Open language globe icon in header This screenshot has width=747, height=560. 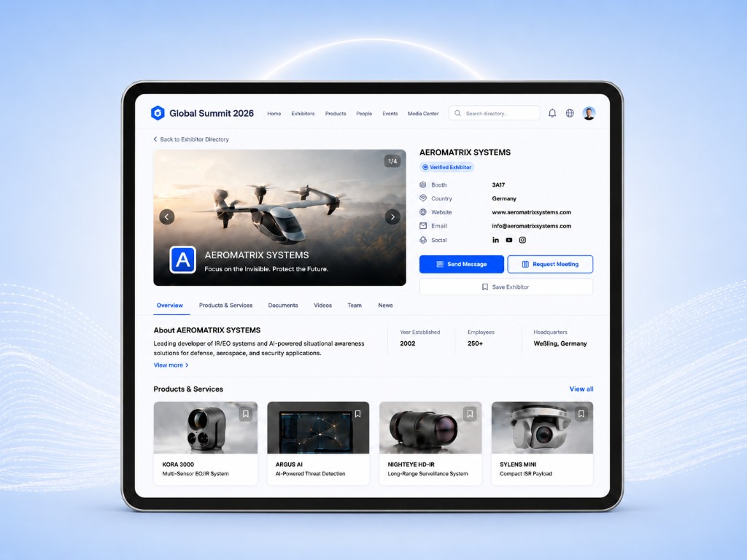pyautogui.click(x=570, y=113)
